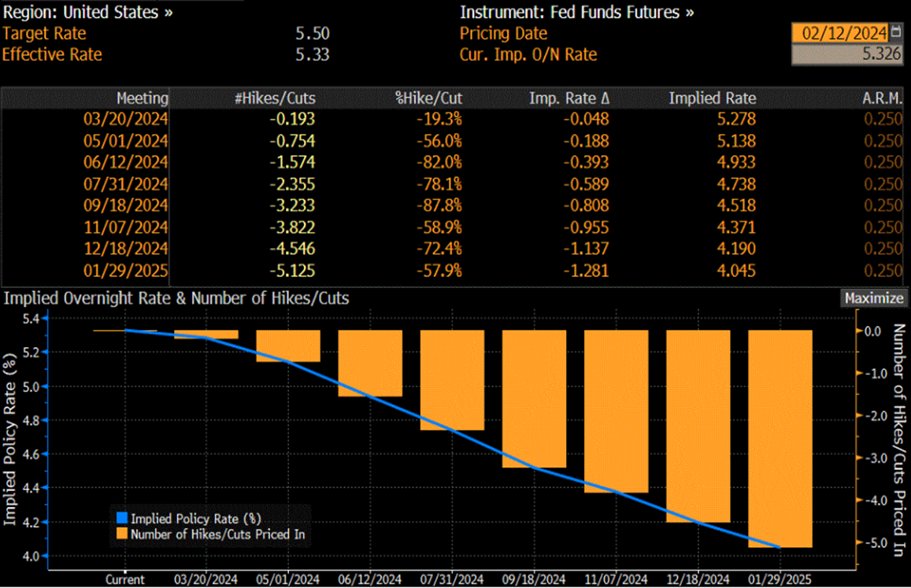Expand the Region: United States selector
911x588 pixels.
(x=88, y=13)
